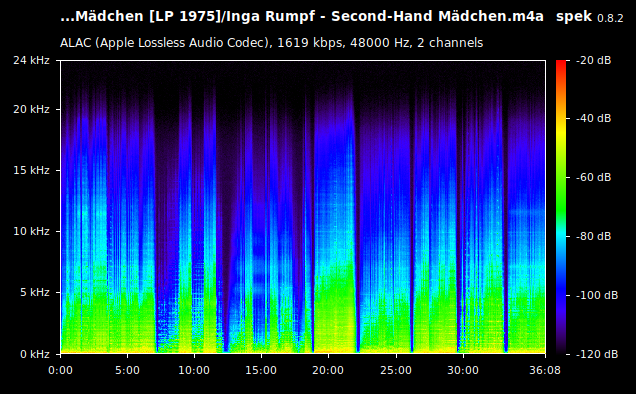Click the -100 dB scale label
The image size is (636, 394).
coord(597,295)
